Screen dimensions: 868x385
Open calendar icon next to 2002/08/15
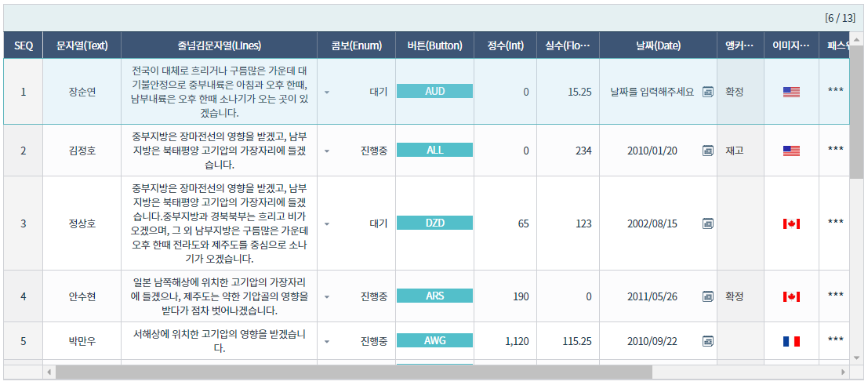tap(707, 223)
